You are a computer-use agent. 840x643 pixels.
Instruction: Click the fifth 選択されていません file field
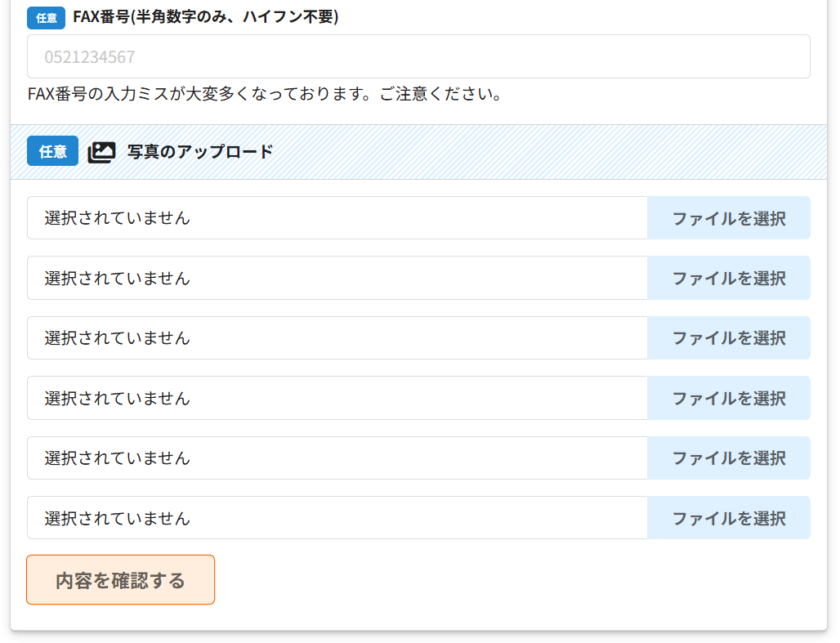337,458
